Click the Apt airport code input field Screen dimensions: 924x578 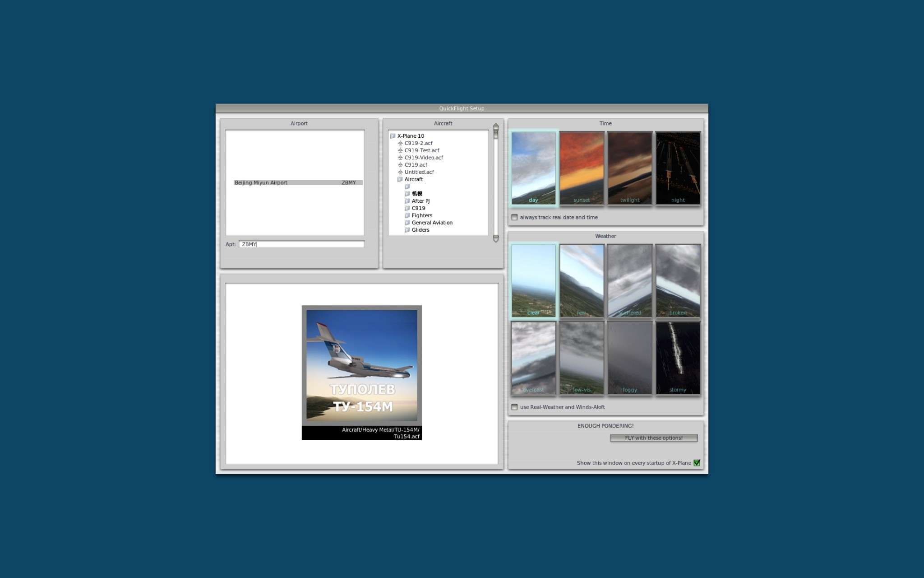click(301, 244)
